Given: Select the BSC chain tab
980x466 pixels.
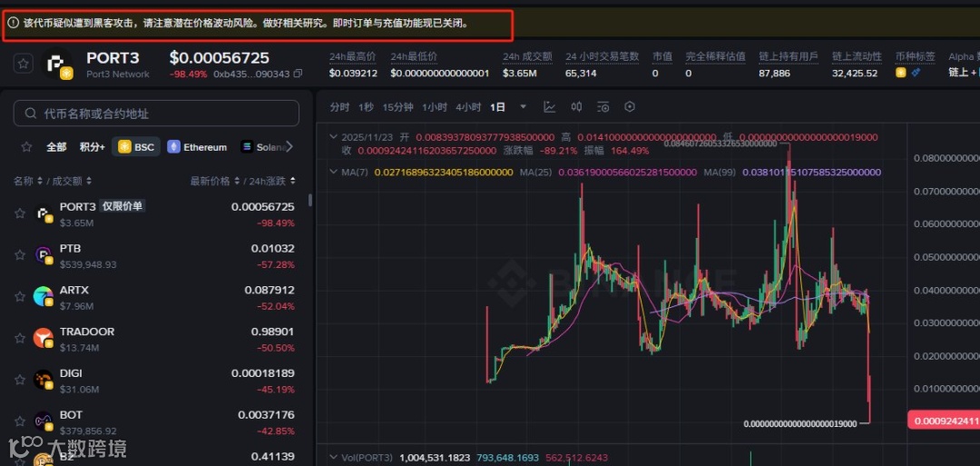Looking at the screenshot, I should 136,147.
